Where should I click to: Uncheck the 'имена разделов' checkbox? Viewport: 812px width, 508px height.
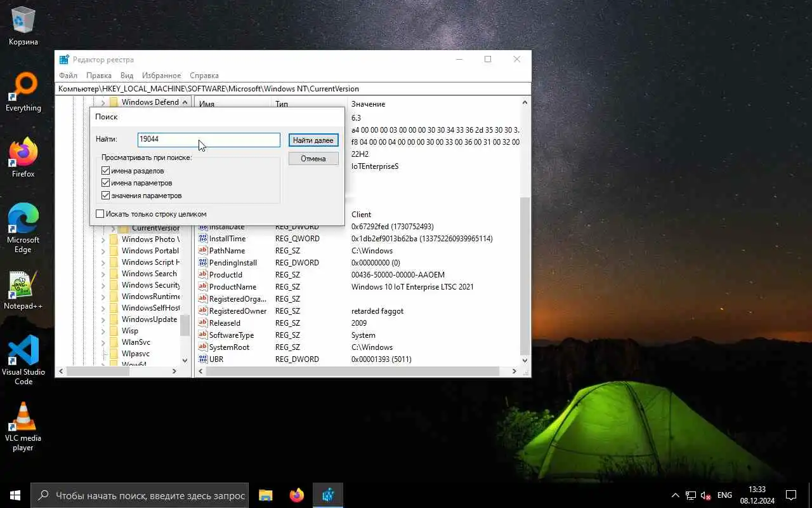106,171
